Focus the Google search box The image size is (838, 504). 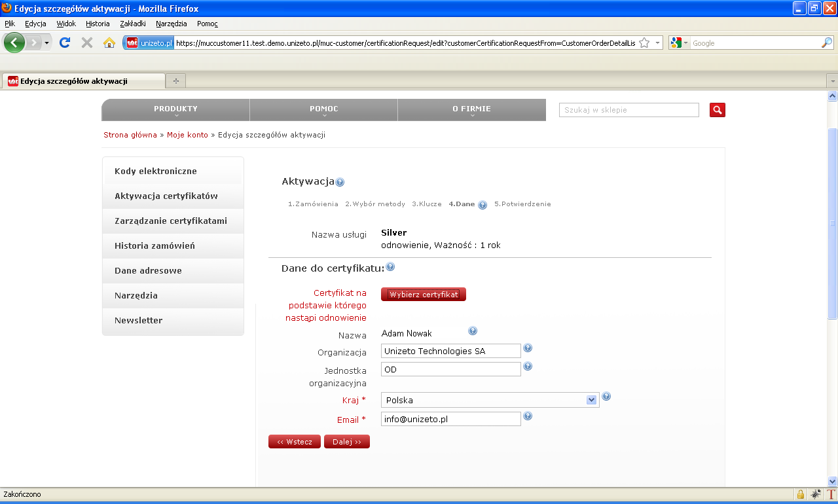(x=755, y=43)
